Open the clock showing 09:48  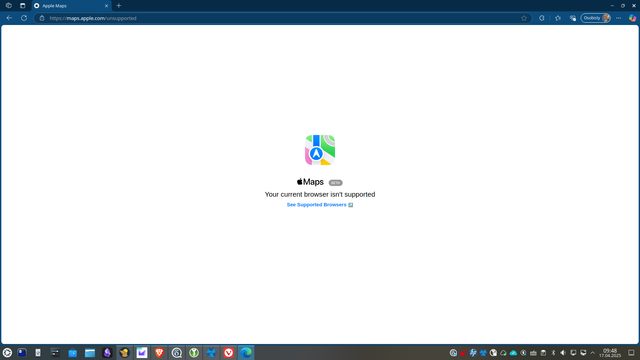coord(610,353)
